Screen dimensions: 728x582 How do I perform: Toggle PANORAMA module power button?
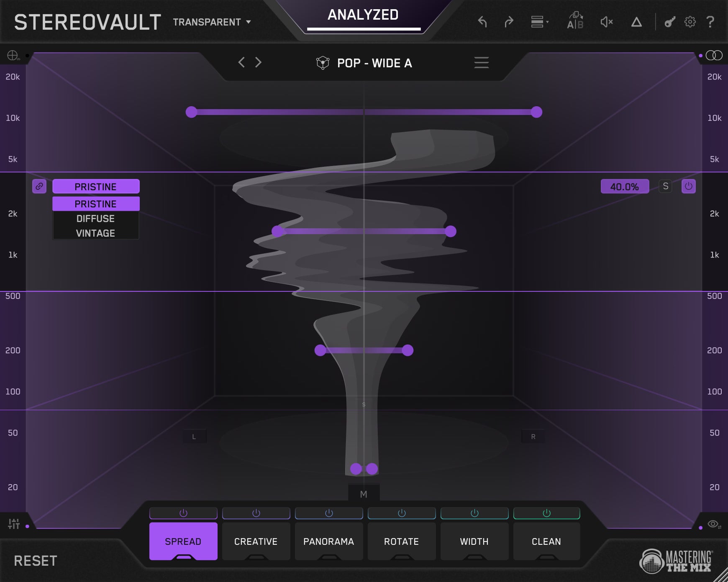329,513
